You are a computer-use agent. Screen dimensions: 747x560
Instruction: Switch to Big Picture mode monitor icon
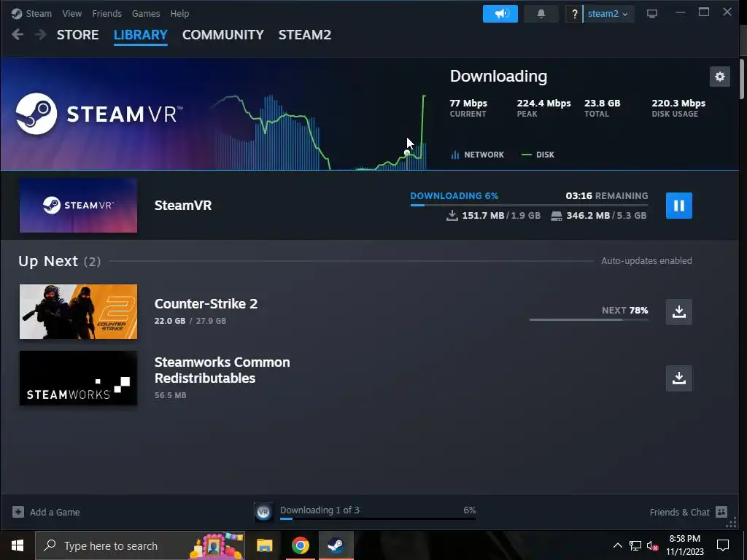[652, 14]
